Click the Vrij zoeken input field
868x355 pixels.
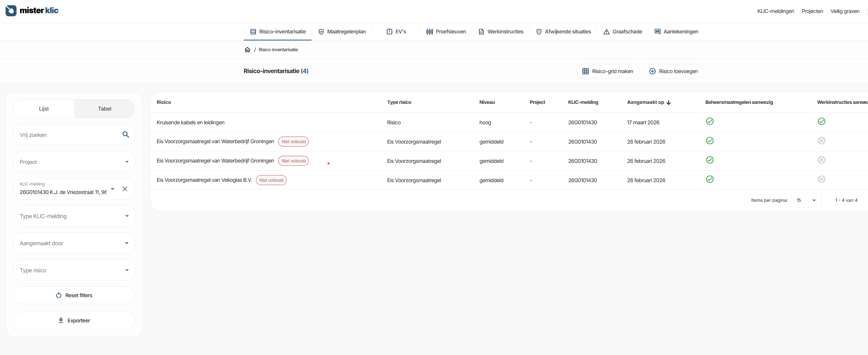(69, 135)
